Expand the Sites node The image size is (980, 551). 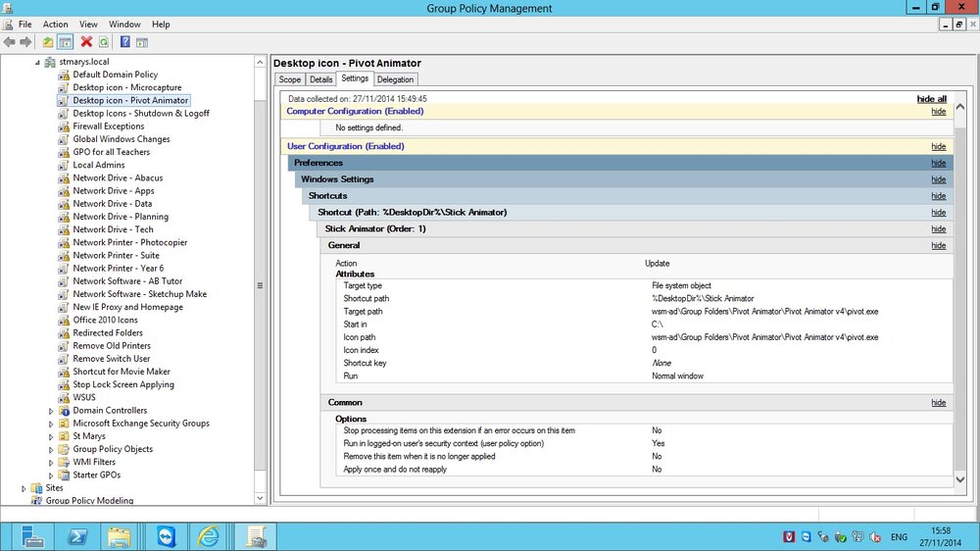point(24,488)
